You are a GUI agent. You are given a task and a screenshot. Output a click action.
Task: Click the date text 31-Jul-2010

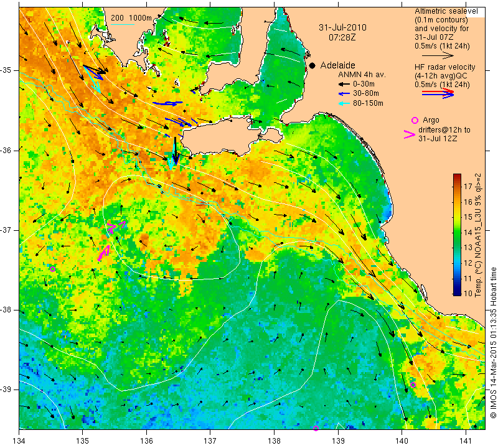coord(342,27)
